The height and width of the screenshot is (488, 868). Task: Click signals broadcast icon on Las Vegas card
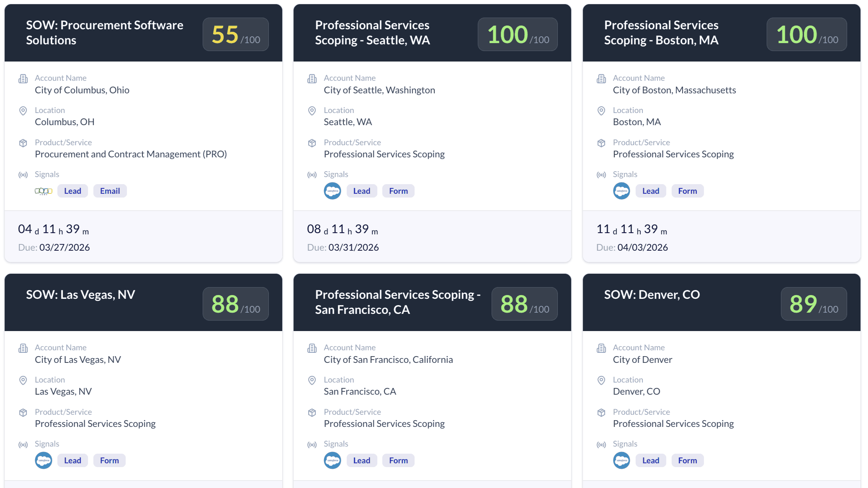pyautogui.click(x=23, y=444)
